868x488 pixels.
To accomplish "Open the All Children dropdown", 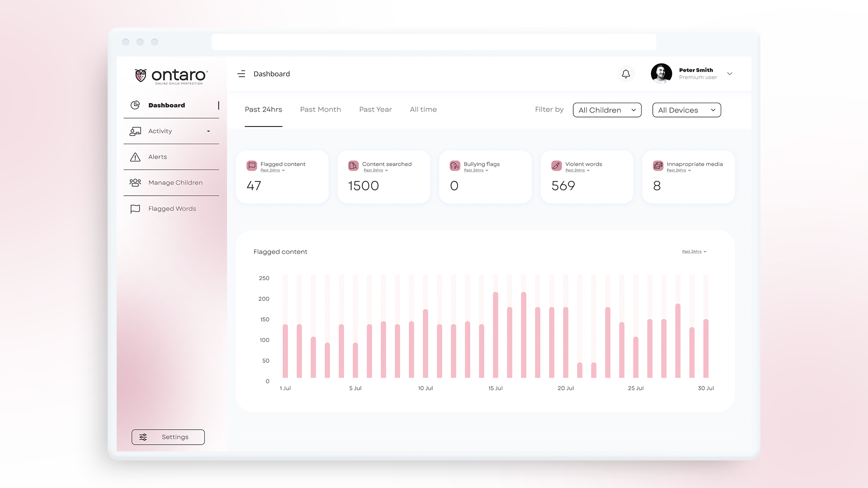I will 607,110.
